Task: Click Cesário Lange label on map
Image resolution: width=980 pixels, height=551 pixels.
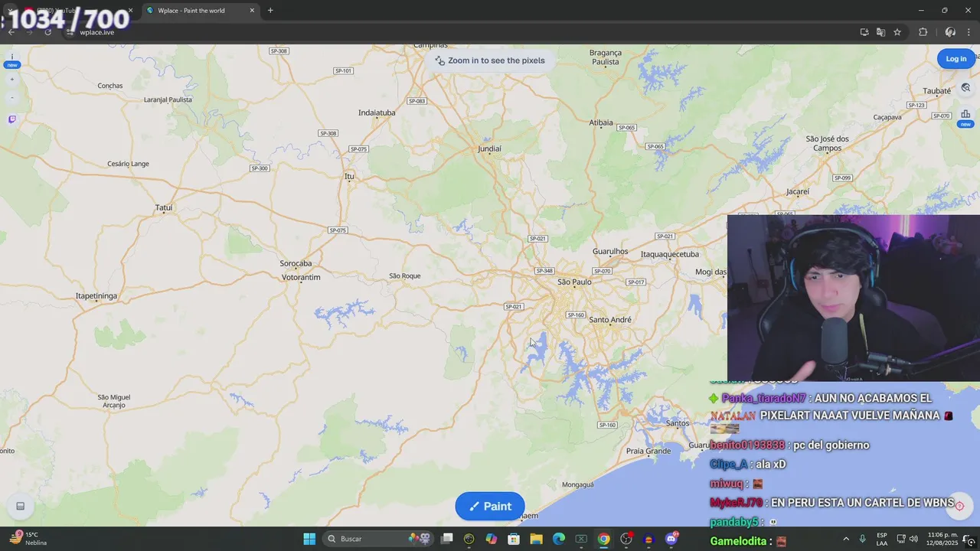Action: point(129,164)
